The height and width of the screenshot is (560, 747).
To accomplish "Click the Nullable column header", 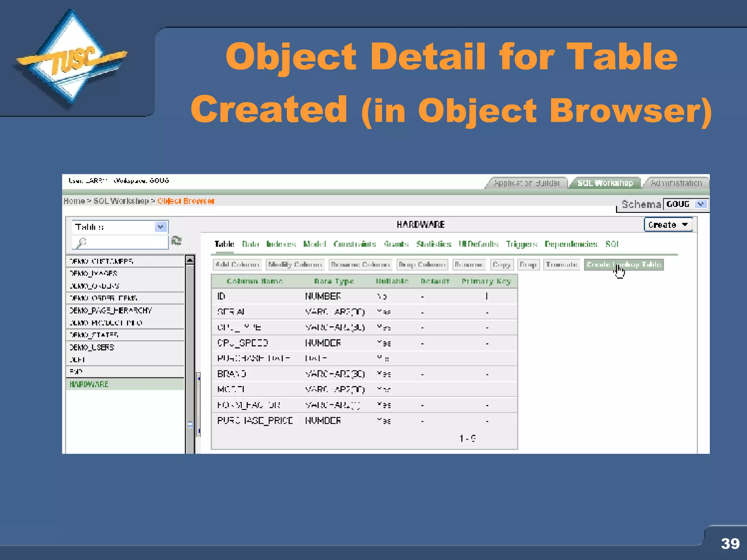I will 392,281.
